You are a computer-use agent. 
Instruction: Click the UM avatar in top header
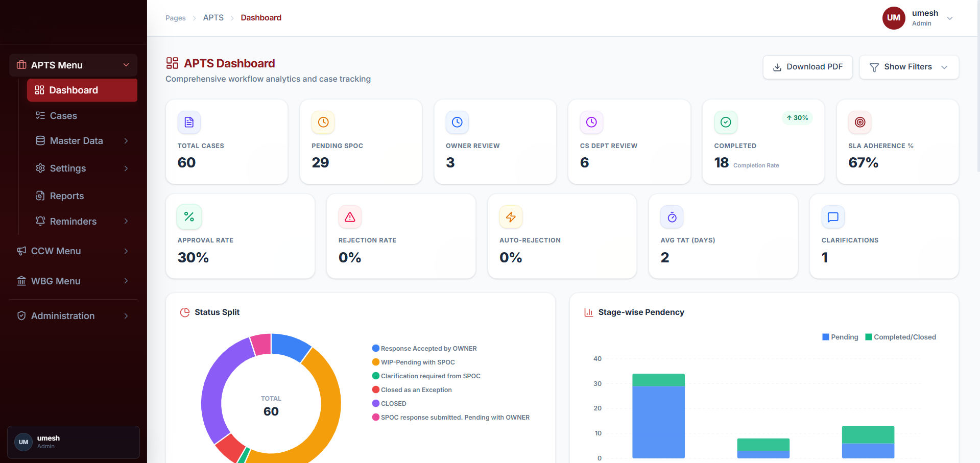(x=894, y=18)
